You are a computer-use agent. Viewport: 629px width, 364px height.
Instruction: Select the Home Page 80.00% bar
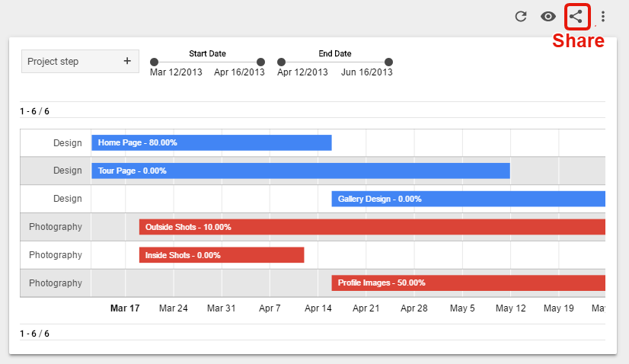212,143
